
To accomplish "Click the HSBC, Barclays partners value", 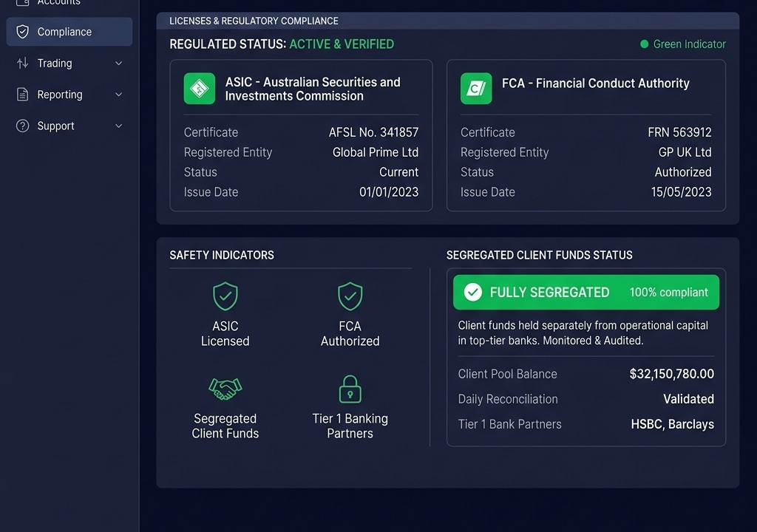I will [673, 424].
